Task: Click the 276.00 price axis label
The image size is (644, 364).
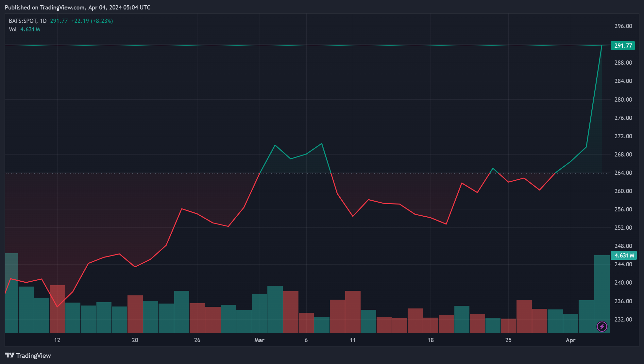Action: coord(623,118)
